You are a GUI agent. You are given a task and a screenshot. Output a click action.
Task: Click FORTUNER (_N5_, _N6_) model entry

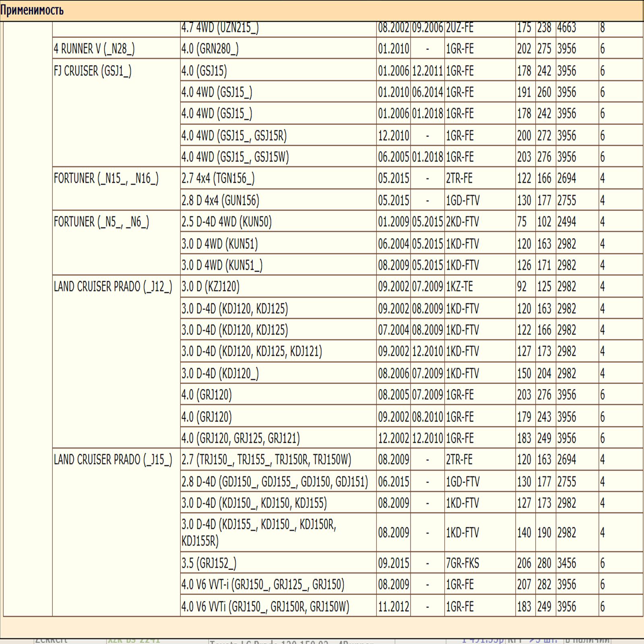coord(101,222)
